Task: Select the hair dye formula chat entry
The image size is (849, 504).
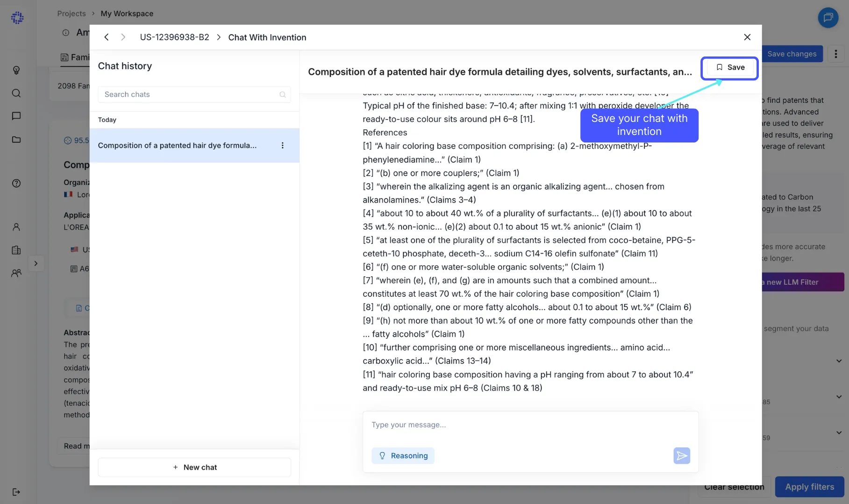Action: coord(194,145)
